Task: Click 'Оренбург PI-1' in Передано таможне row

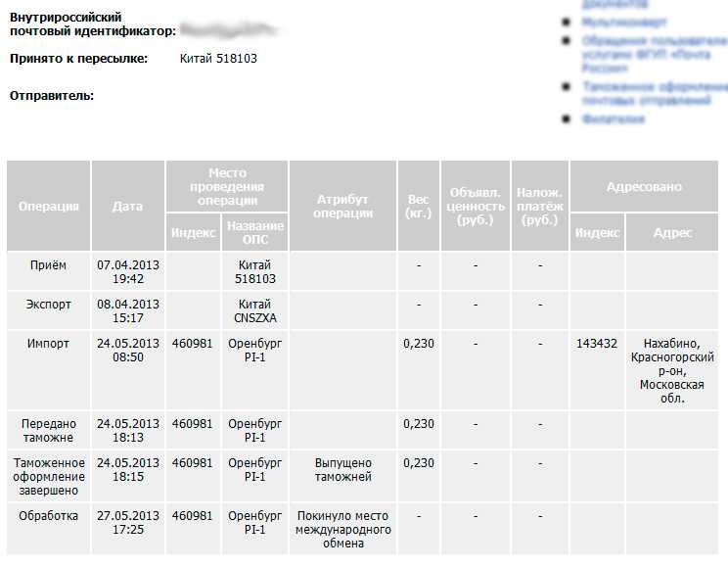Action: pyautogui.click(x=254, y=431)
